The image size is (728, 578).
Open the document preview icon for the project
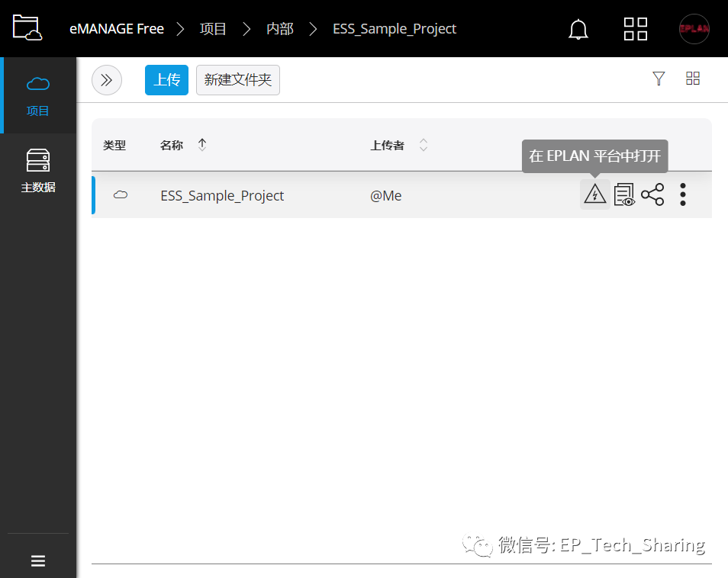624,195
